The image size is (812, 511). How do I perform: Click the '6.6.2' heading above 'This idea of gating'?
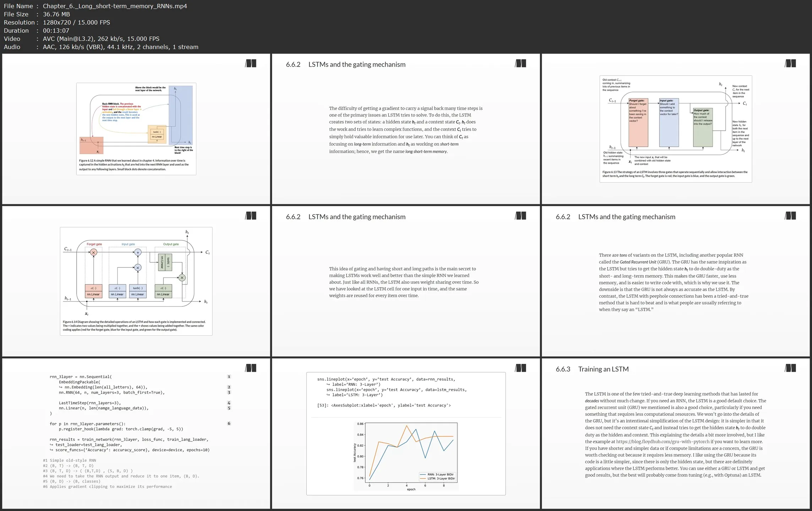point(345,217)
